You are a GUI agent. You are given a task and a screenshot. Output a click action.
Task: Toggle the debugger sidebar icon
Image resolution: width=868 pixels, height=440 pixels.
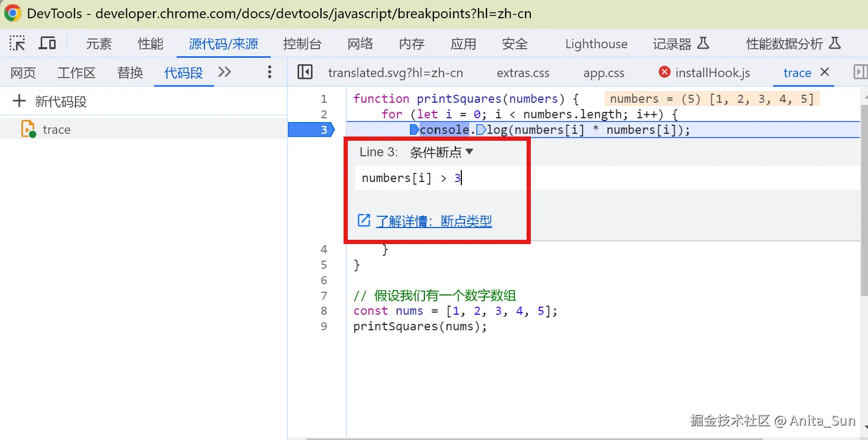pyautogui.click(x=860, y=72)
